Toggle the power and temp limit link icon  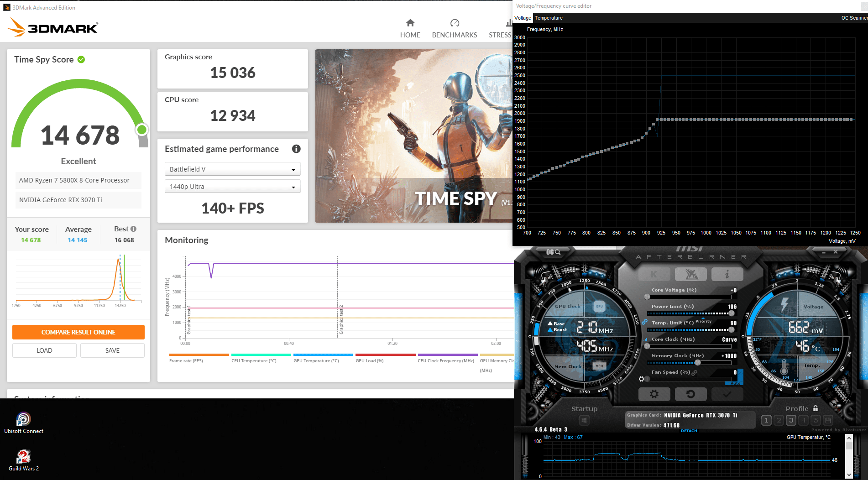click(644, 322)
